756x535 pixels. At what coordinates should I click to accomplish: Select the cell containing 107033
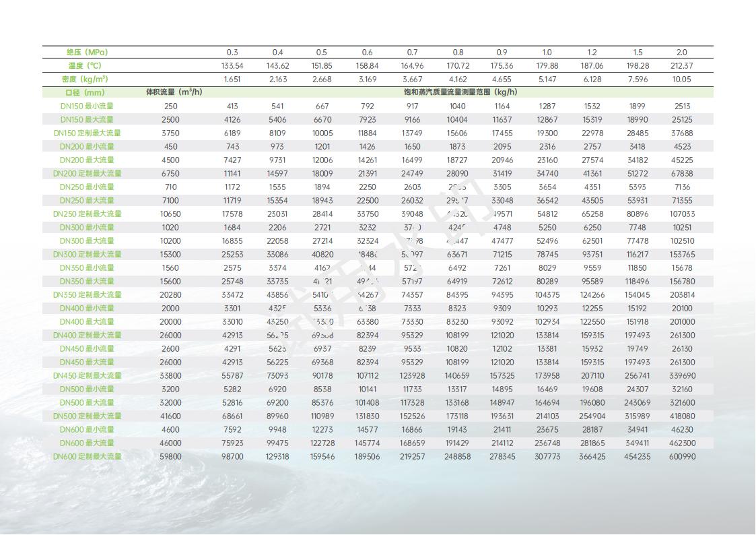tap(681, 214)
